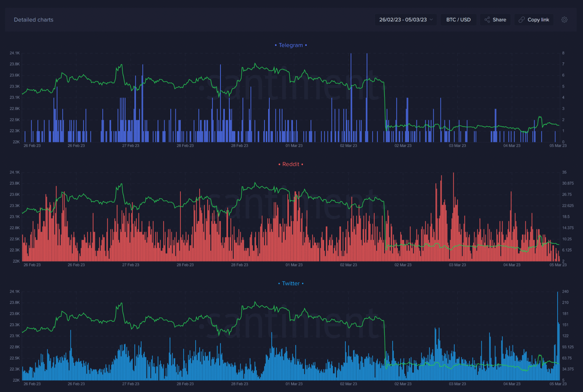Screen dimensions: 583x392
Task: Click the Share button
Action: click(495, 19)
